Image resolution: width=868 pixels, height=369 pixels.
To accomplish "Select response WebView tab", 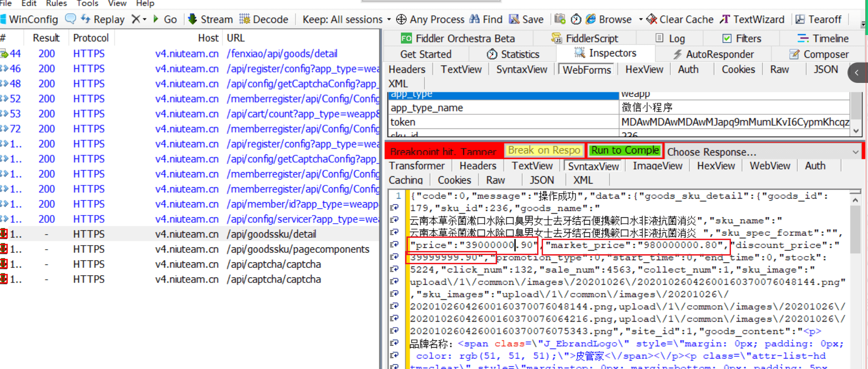I will coord(770,166).
